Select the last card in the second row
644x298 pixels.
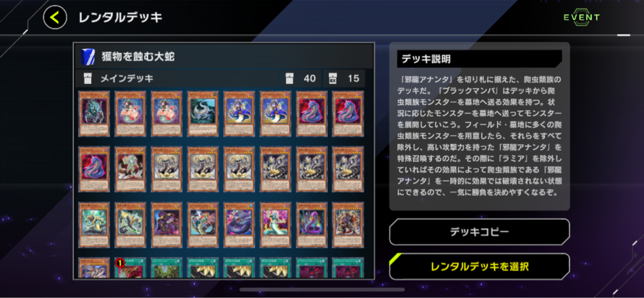(x=348, y=170)
